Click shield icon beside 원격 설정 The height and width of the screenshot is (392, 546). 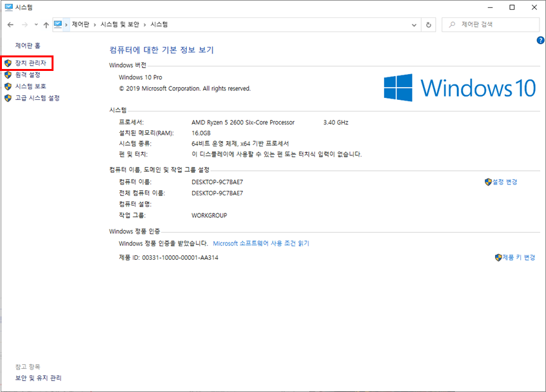click(x=8, y=75)
